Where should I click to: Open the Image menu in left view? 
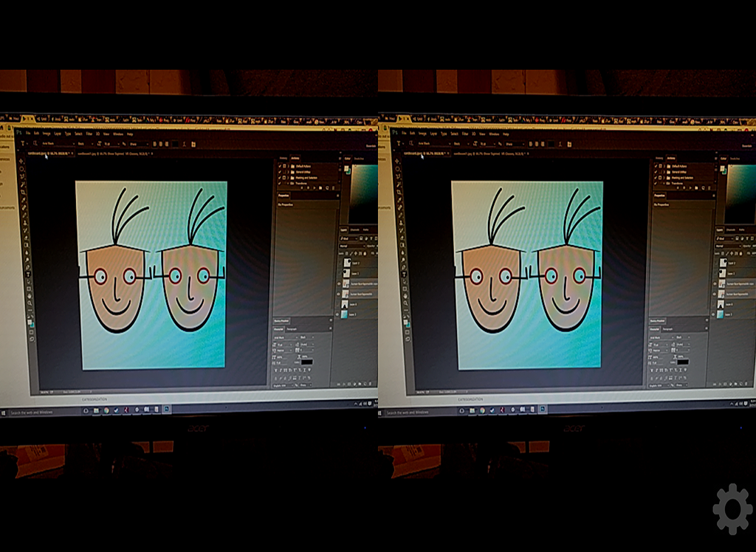point(47,134)
